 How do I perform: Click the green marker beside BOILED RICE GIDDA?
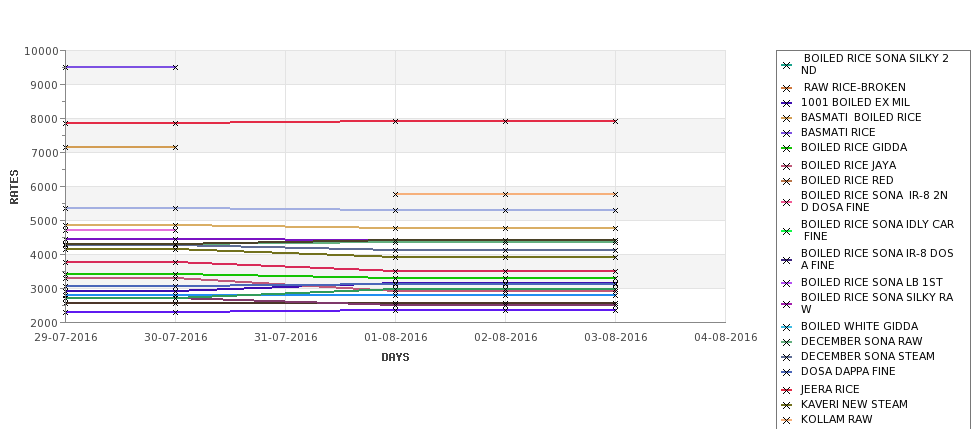click(x=787, y=148)
